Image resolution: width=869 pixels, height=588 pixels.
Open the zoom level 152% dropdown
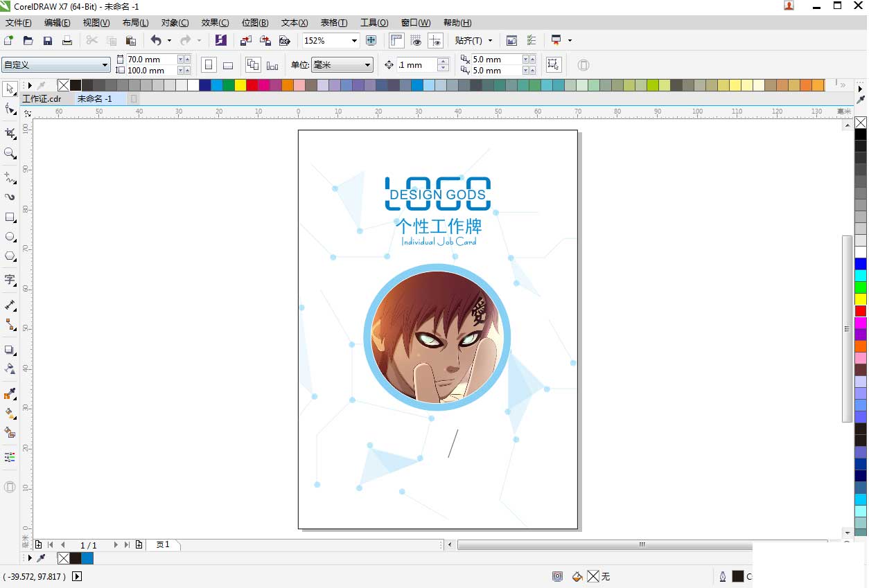[354, 41]
